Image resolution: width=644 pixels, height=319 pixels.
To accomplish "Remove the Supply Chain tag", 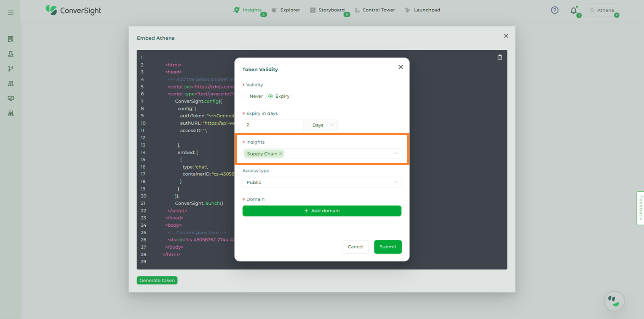I will (281, 154).
